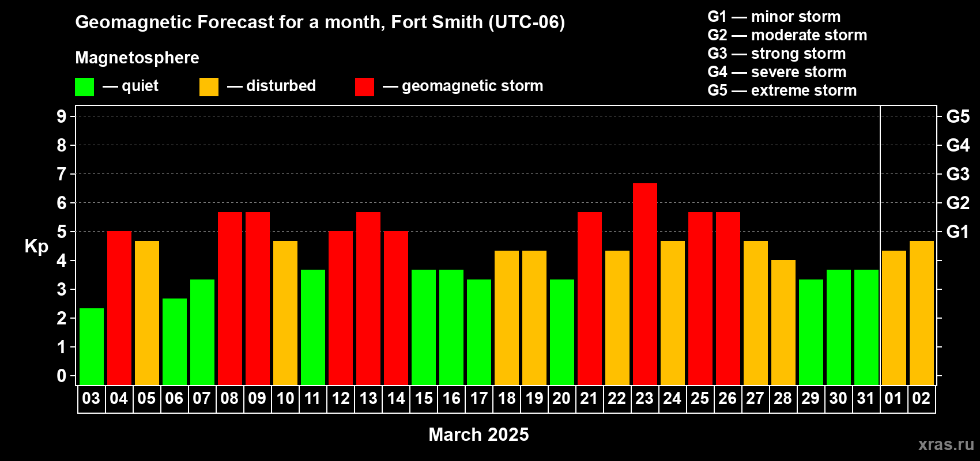This screenshot has width=980, height=461.
Task: Click the orange disturbed legend swatch
Action: tap(209, 87)
